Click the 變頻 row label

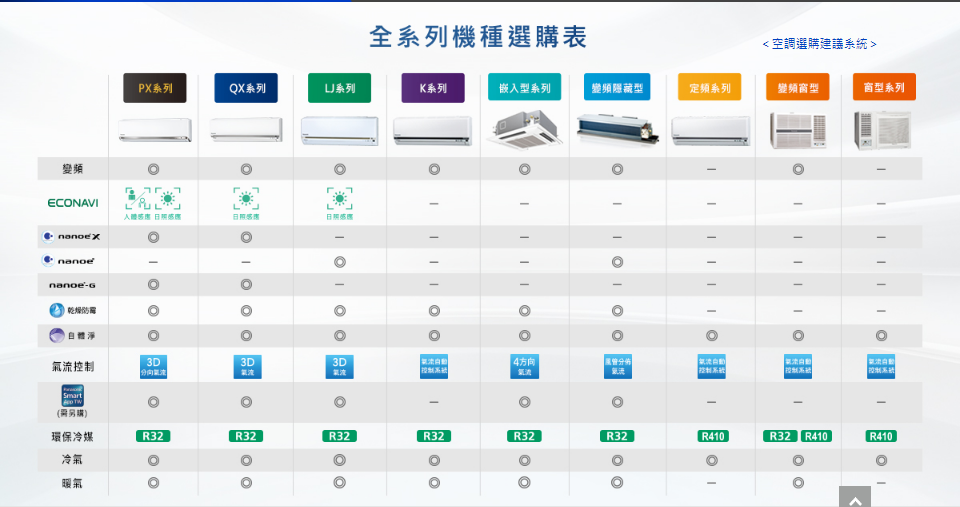72,169
